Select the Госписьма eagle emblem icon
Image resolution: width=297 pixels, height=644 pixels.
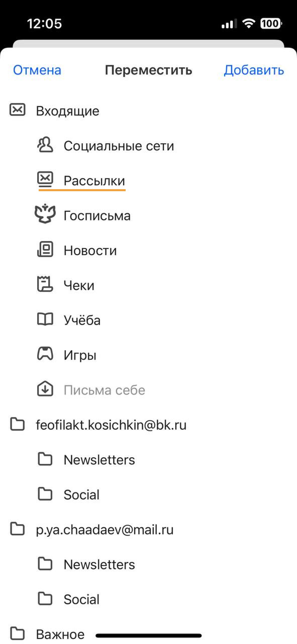(x=45, y=214)
